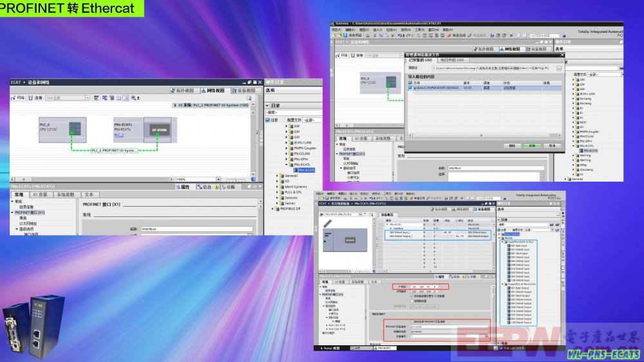Click source path browse button in GSD dialog
Image resolution: width=644 pixels, height=362 pixels.
559,68
